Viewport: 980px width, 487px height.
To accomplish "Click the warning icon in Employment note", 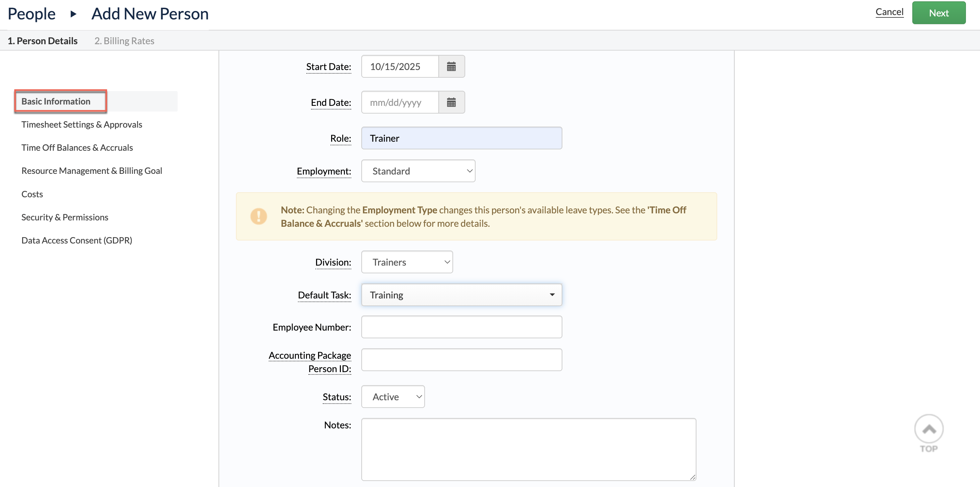I will [x=259, y=216].
